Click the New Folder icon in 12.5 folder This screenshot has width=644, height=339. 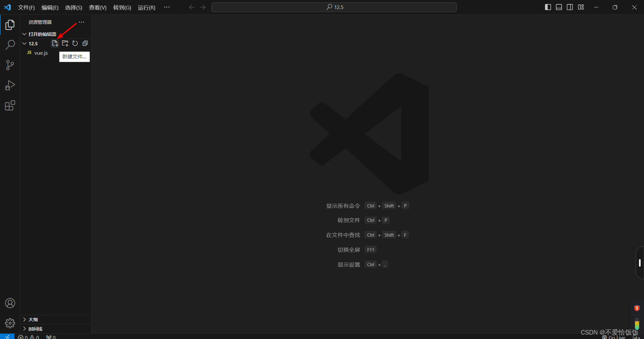click(x=65, y=43)
